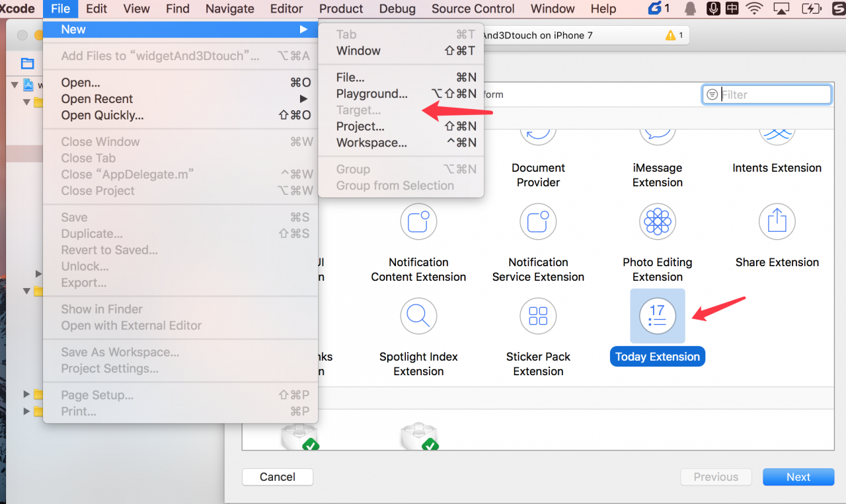Select New > Window

pyautogui.click(x=401, y=51)
